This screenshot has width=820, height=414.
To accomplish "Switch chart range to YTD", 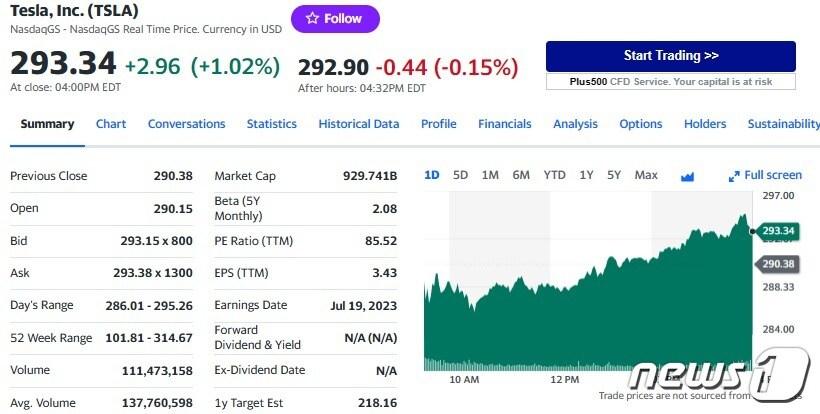I will pyautogui.click(x=554, y=175).
